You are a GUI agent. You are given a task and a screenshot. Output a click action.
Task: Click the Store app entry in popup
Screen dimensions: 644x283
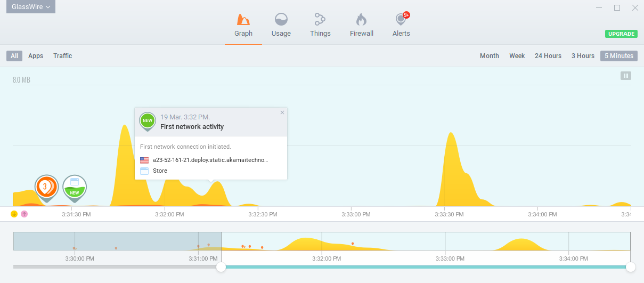pyautogui.click(x=160, y=171)
